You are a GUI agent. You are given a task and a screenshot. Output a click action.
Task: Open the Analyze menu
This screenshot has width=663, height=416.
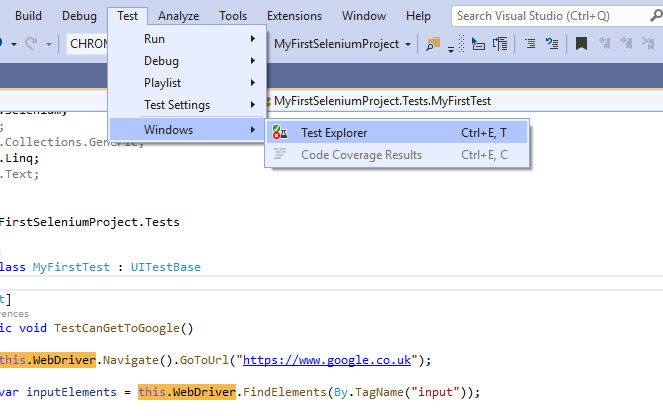point(178,16)
